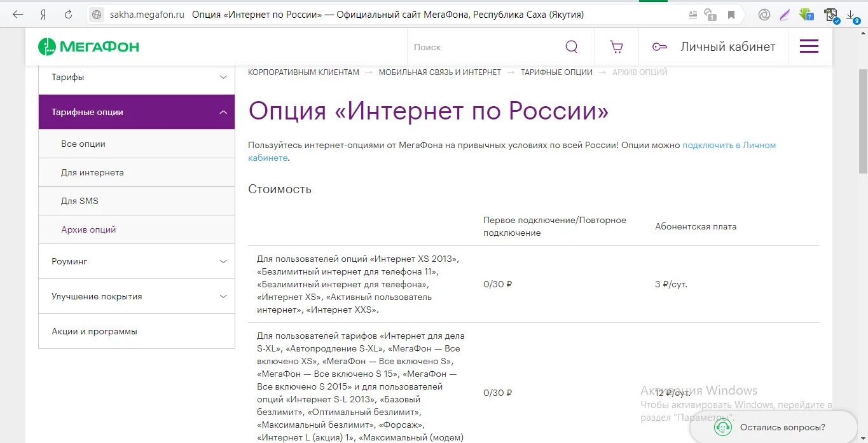Open the green download-arrow extension icon

click(806, 13)
